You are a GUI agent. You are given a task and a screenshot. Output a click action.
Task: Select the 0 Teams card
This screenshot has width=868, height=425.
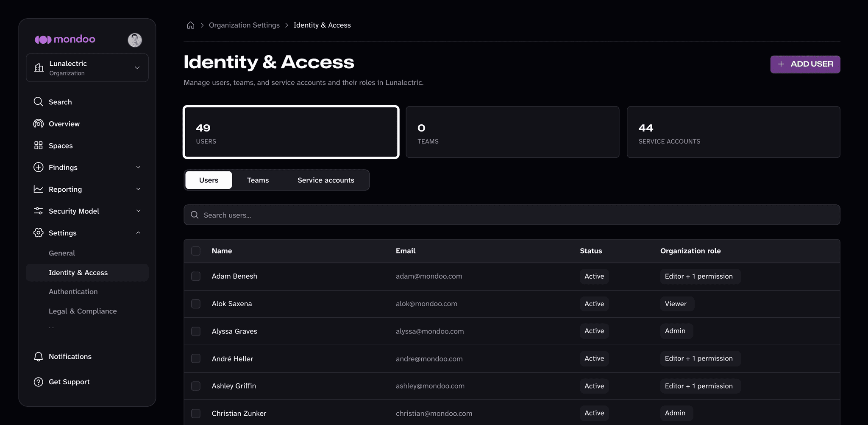[x=512, y=132]
